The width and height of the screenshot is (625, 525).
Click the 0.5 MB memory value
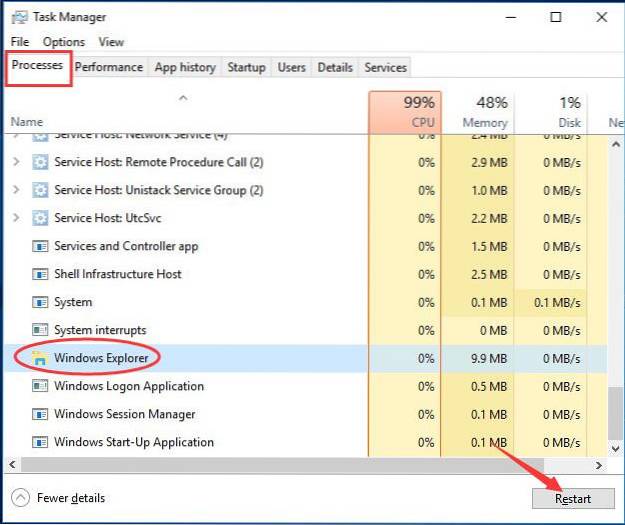point(489,386)
